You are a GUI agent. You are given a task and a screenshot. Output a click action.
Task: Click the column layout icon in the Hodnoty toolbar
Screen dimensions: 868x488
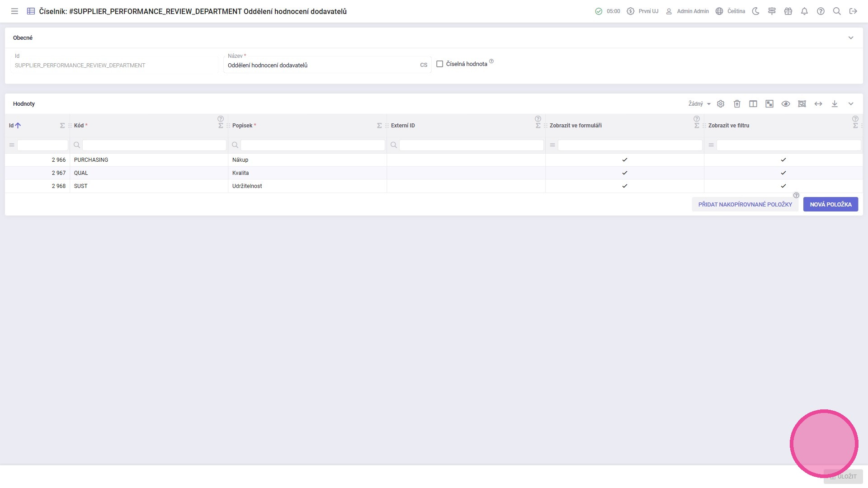click(753, 104)
